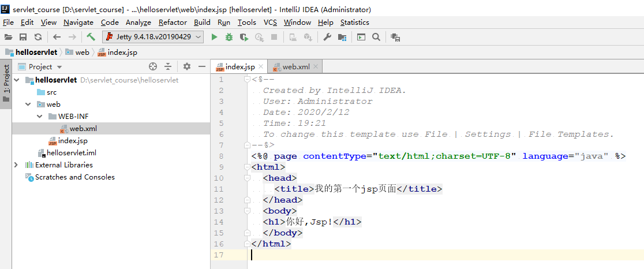This screenshot has height=269, width=644.
Task: Click the Save All disk icon
Action: tap(23, 37)
